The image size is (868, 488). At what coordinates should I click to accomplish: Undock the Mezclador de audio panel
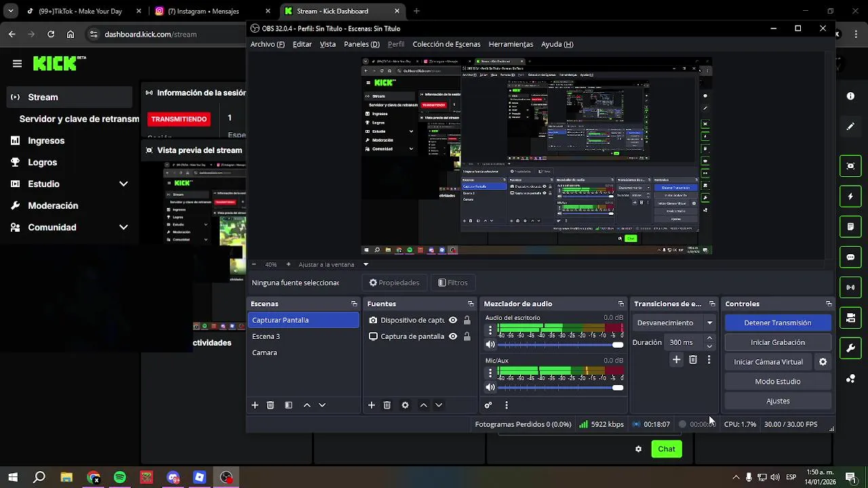(x=620, y=304)
